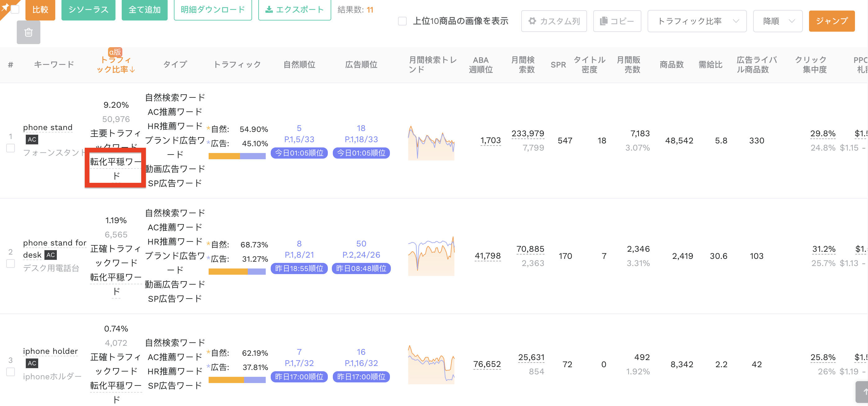This screenshot has height=406, width=868.
Task: Click click concentration value 29.8%
Action: pyautogui.click(x=823, y=134)
